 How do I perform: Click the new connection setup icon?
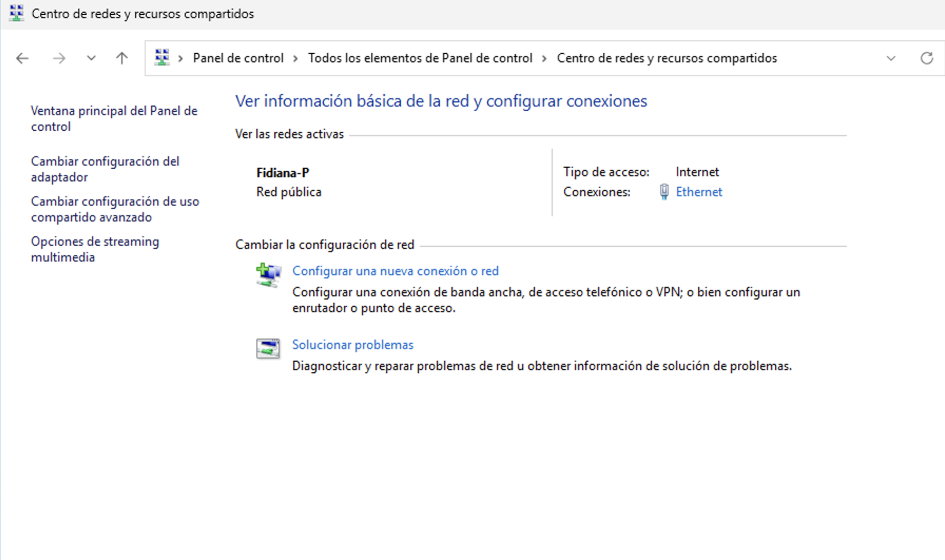click(x=268, y=275)
